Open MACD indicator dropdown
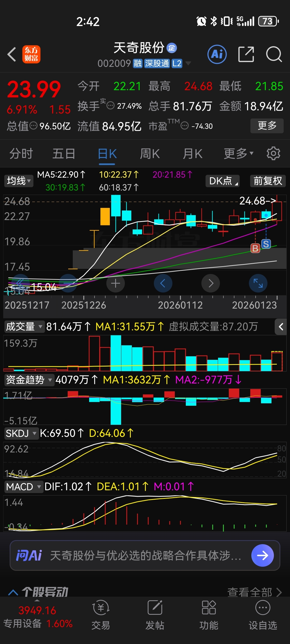Image resolution: width=290 pixels, height=644 pixels. point(24,486)
